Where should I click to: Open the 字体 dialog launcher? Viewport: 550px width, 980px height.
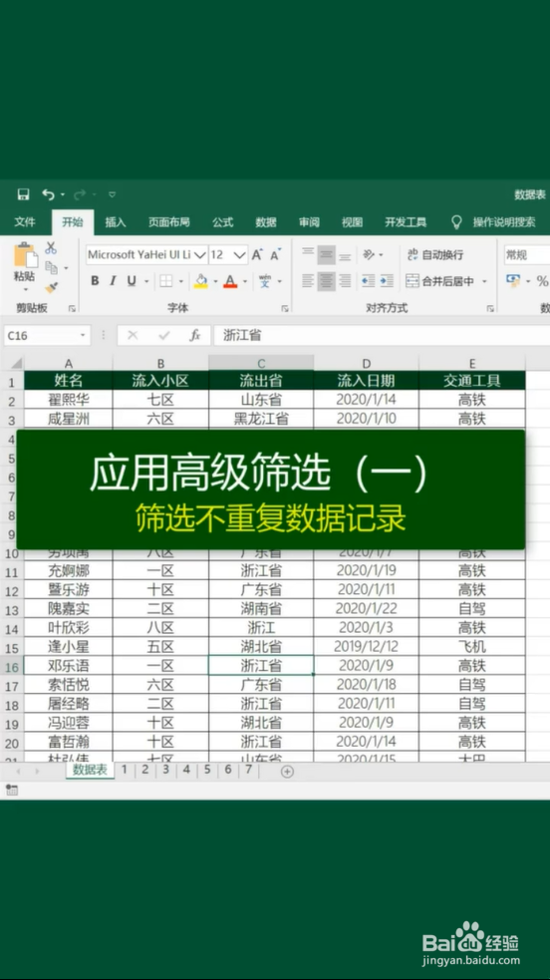coord(285,308)
